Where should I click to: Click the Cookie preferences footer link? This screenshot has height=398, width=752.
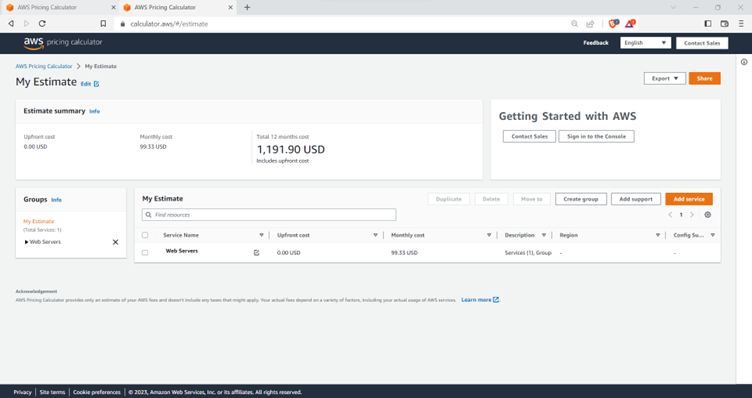coord(97,392)
